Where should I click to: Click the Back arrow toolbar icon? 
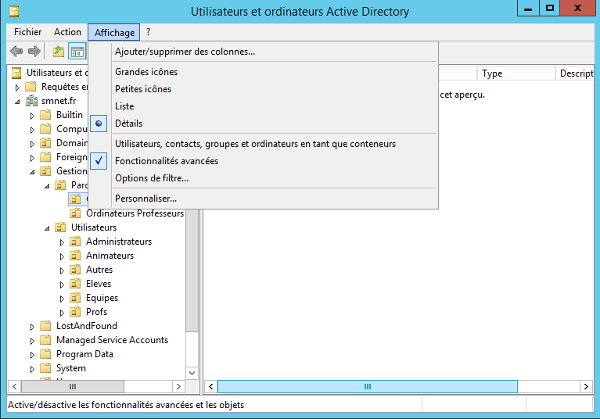click(16, 51)
